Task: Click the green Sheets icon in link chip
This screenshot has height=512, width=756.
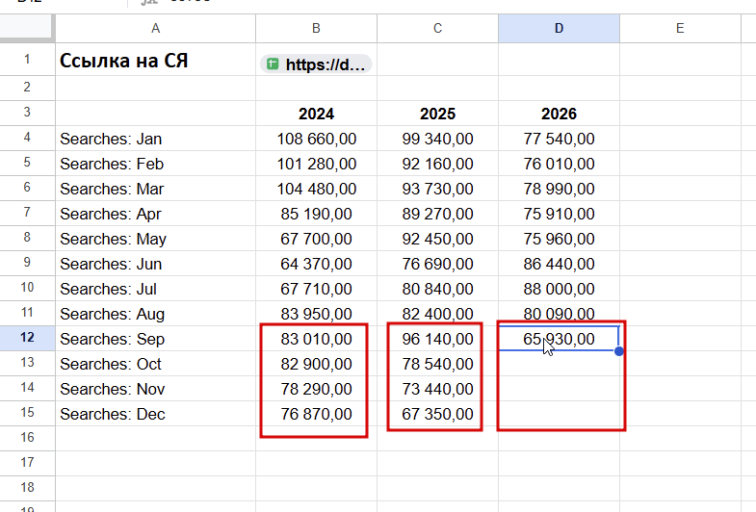Action: (x=272, y=64)
